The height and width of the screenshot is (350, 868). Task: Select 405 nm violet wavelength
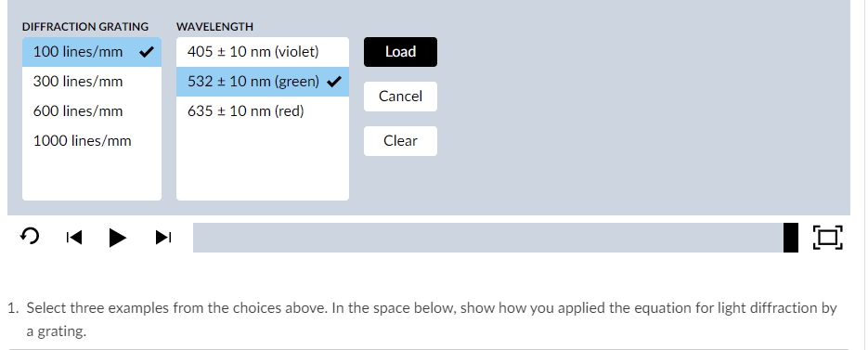click(263, 52)
